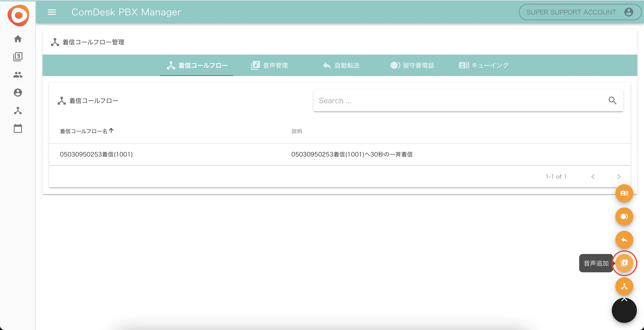Switch to the キューイング tab
Image resolution: width=644 pixels, height=330 pixels.
[483, 66]
